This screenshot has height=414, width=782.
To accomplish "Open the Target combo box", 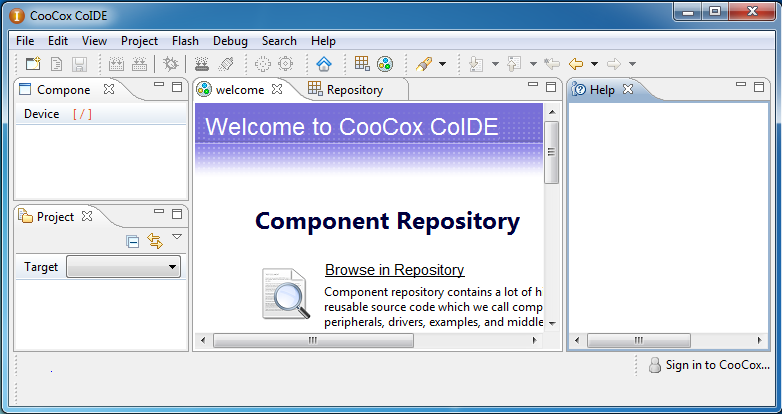I will click(x=123, y=267).
